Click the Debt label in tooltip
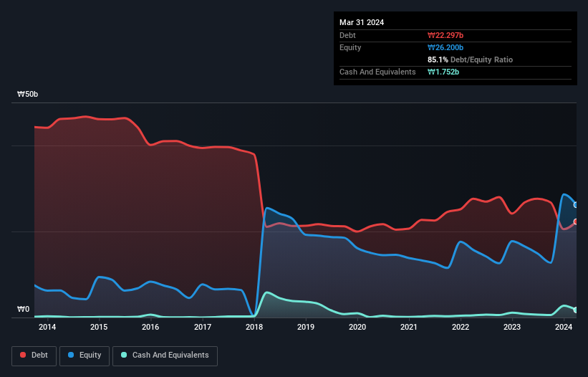The width and height of the screenshot is (588, 377). point(347,35)
